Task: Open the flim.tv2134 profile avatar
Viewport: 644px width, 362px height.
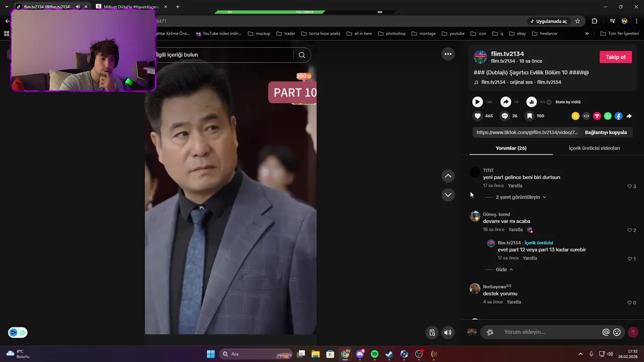Action: (480, 57)
